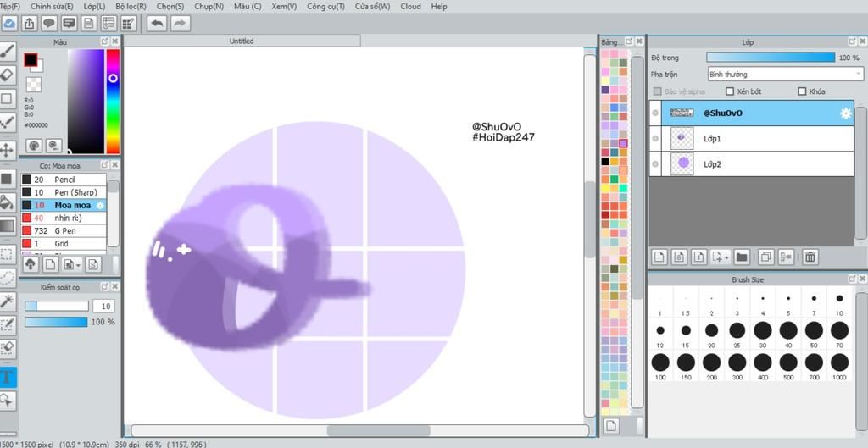This screenshot has width=868, height=448.
Task: Click the black foreground color swatch
Action: (x=31, y=60)
